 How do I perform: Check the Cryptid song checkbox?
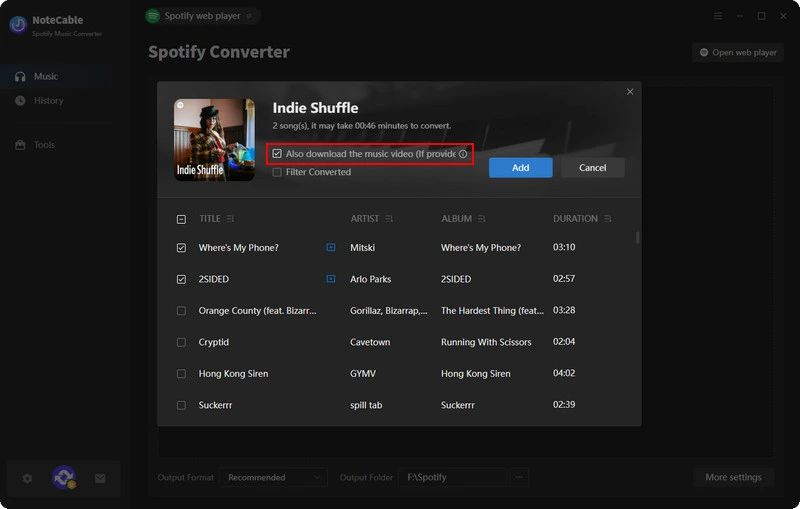click(x=181, y=342)
